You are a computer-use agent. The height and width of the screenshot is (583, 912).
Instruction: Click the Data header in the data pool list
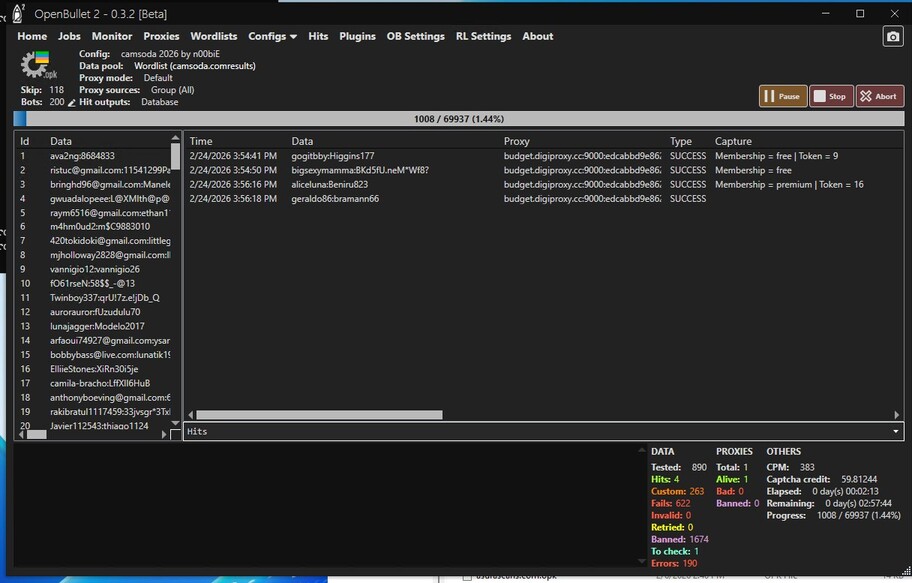[60, 141]
